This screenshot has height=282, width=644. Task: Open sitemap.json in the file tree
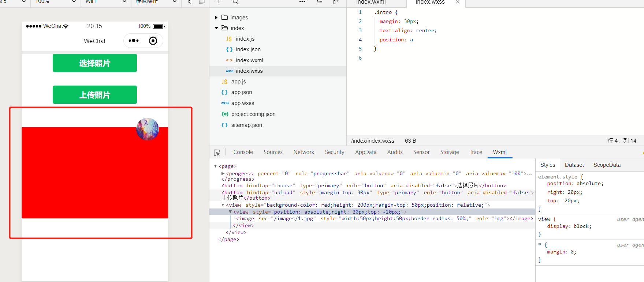pos(247,125)
